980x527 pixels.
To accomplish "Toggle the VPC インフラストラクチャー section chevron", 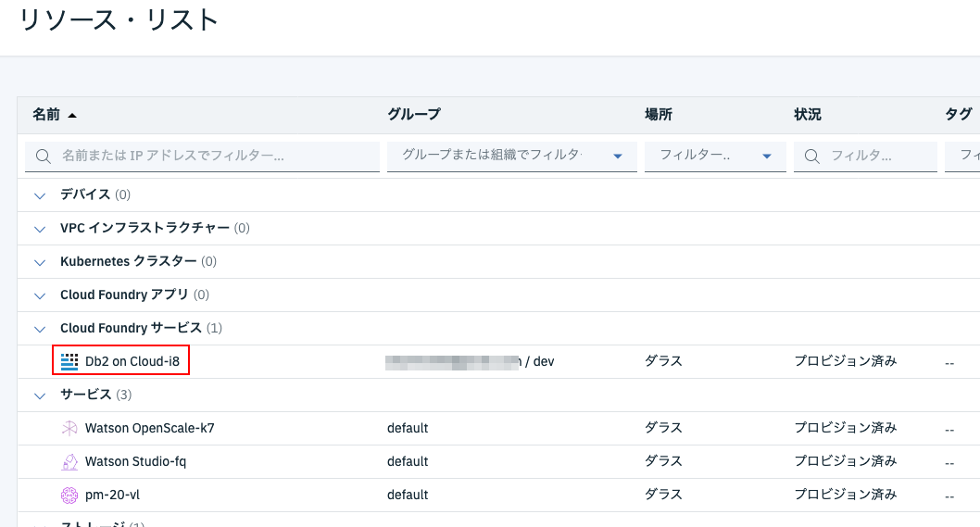I will (x=40, y=230).
